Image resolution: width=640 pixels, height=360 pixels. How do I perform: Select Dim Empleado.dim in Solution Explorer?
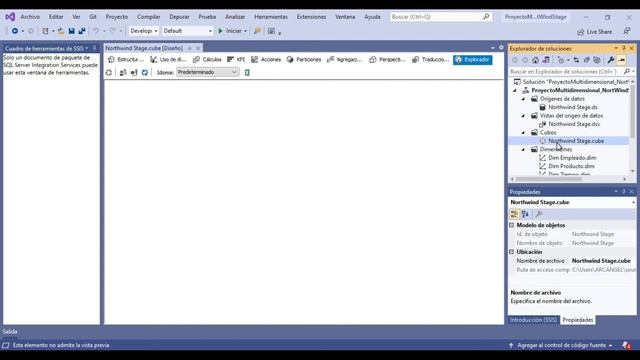(x=572, y=158)
